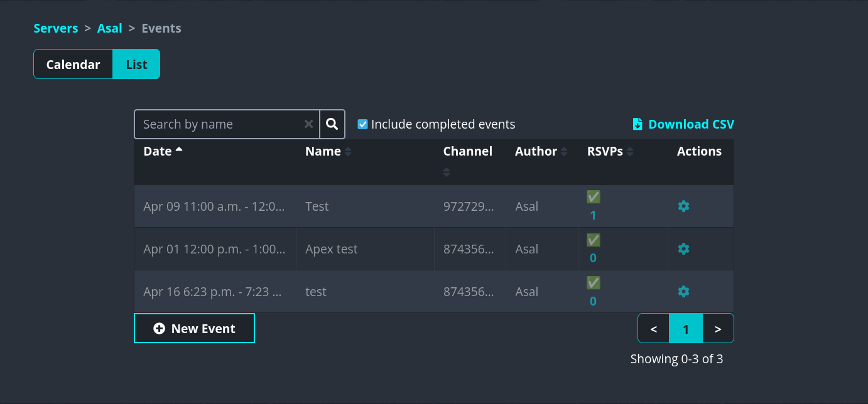Navigate to Asal via the breadcrumb
The height and width of the screenshot is (404, 868).
coord(110,28)
